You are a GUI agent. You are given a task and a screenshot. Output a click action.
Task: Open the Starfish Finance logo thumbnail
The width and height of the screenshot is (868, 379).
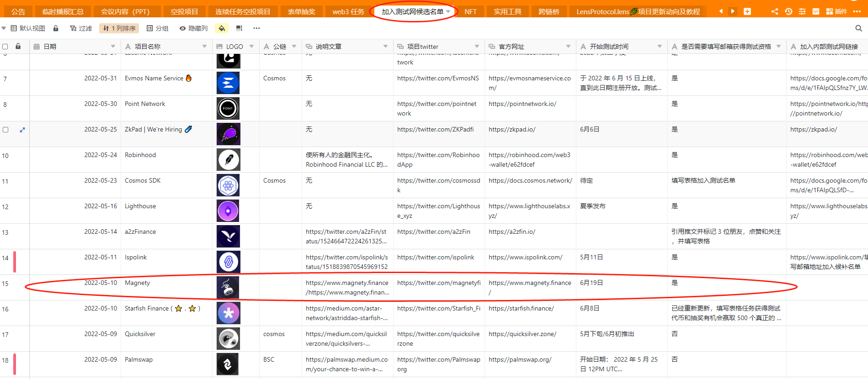pos(228,313)
